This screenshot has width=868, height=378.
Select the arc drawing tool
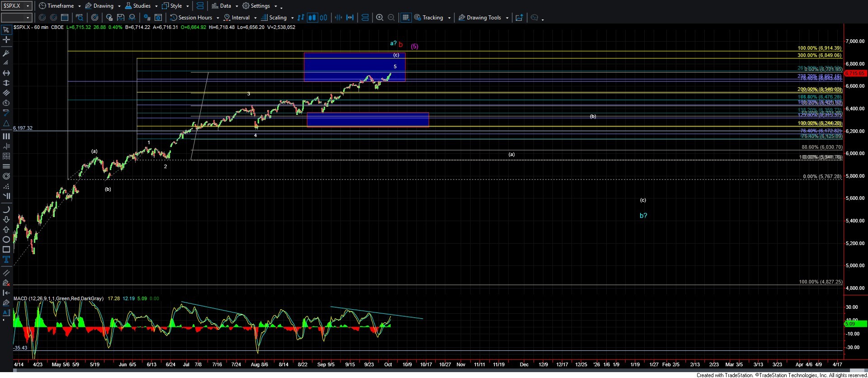tap(6, 210)
